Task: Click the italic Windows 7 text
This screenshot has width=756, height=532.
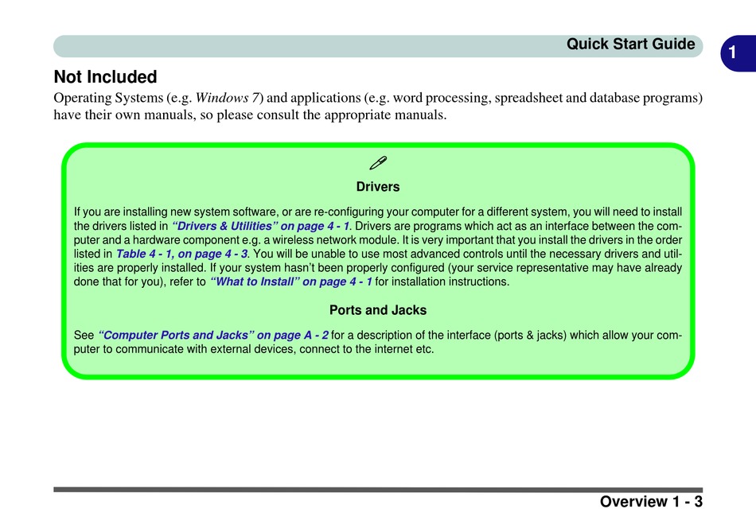Action: tap(228, 98)
